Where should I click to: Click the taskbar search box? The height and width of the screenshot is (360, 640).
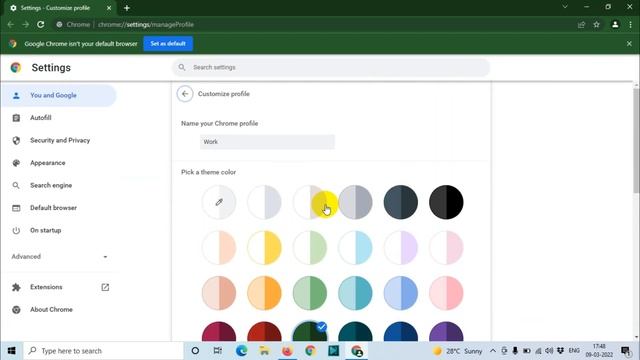point(104,351)
